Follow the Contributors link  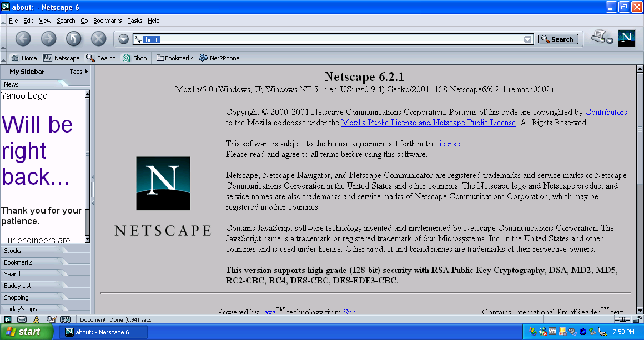(x=606, y=112)
